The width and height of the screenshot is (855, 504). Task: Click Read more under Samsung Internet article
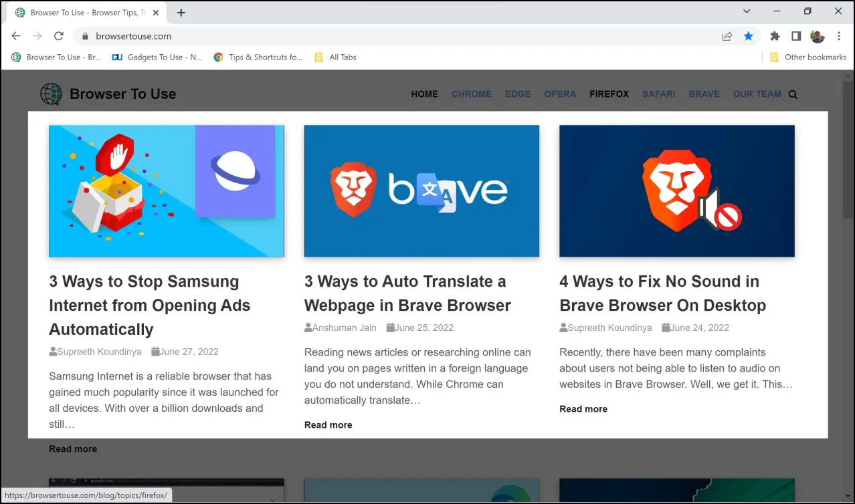(73, 449)
